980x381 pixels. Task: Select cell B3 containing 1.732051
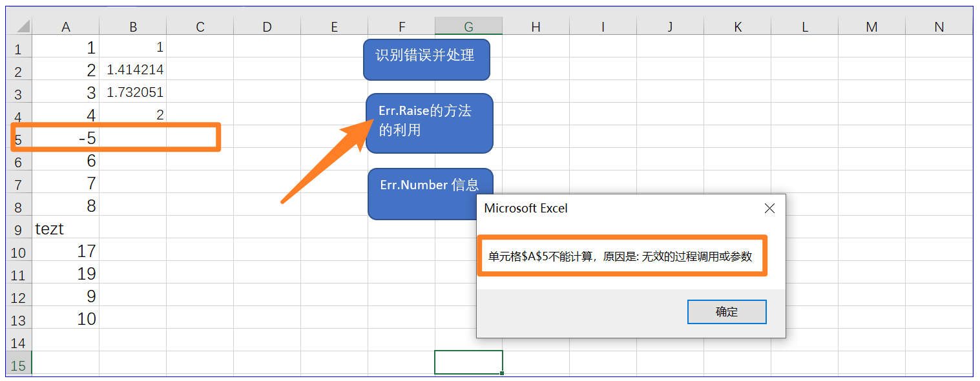coord(133,92)
